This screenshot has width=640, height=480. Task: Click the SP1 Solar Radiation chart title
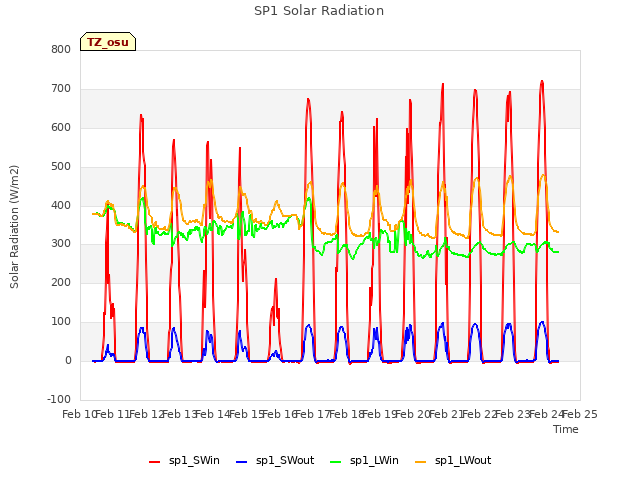pyautogui.click(x=319, y=11)
